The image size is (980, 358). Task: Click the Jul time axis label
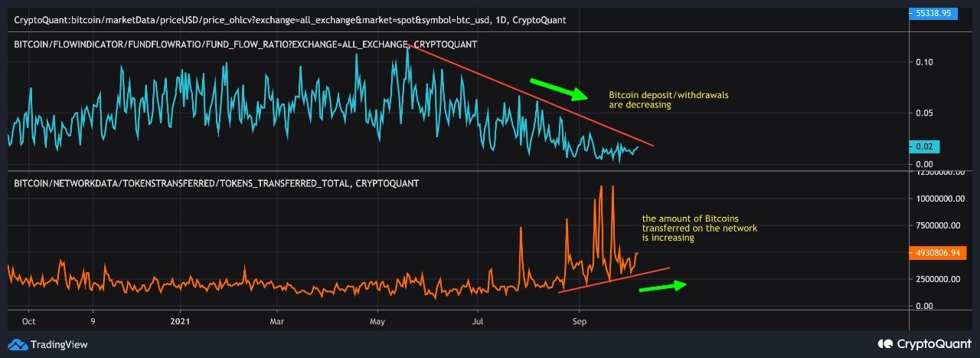coord(479,323)
